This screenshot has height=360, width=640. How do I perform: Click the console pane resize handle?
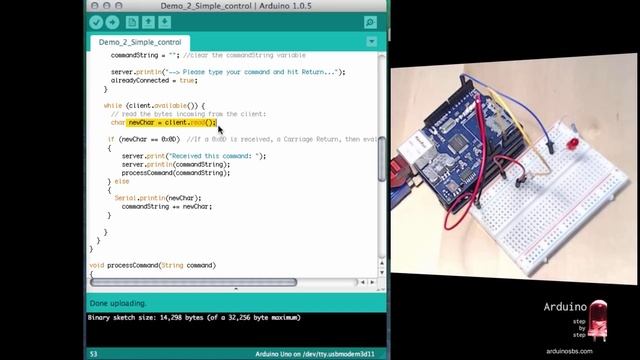click(x=236, y=289)
